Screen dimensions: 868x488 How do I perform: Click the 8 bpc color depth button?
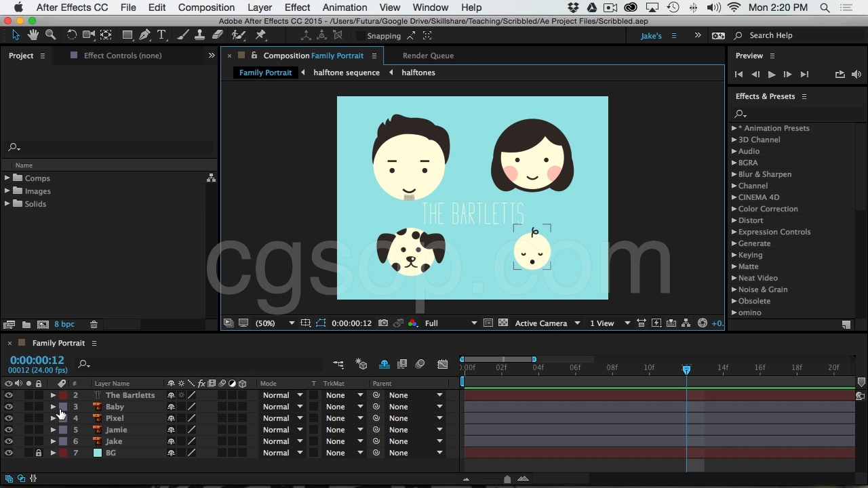coord(64,325)
